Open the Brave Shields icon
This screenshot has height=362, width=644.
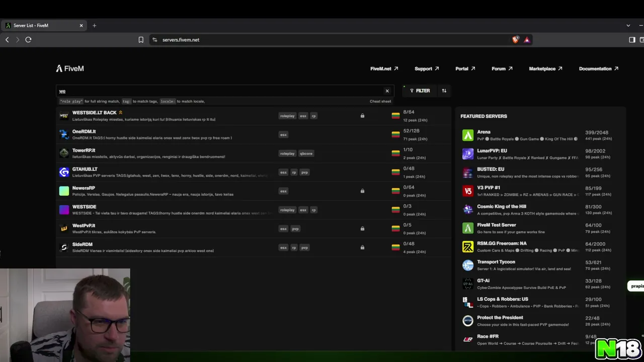(516, 40)
